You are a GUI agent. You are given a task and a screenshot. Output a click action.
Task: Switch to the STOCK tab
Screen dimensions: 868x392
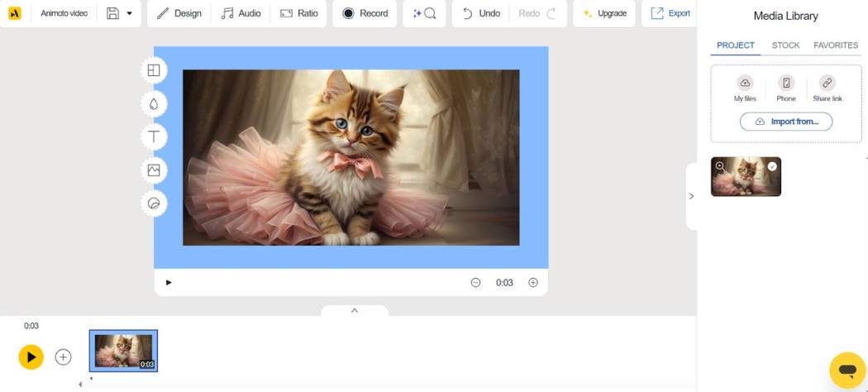[x=785, y=45]
